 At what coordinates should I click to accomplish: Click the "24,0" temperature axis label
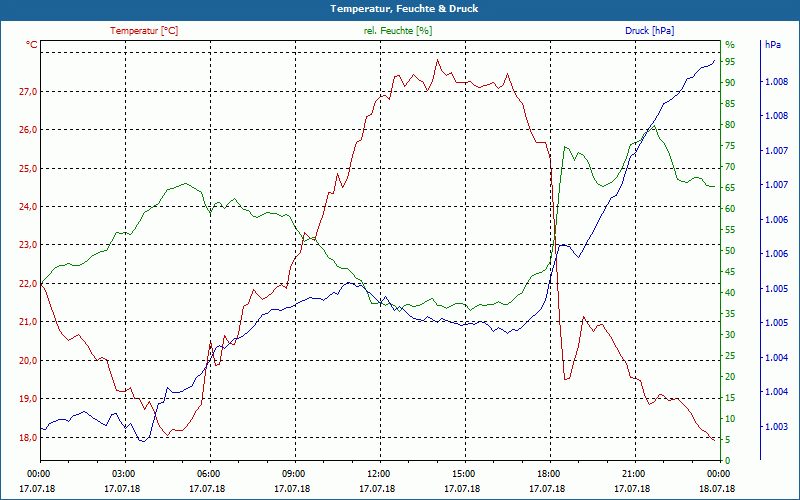click(x=28, y=207)
